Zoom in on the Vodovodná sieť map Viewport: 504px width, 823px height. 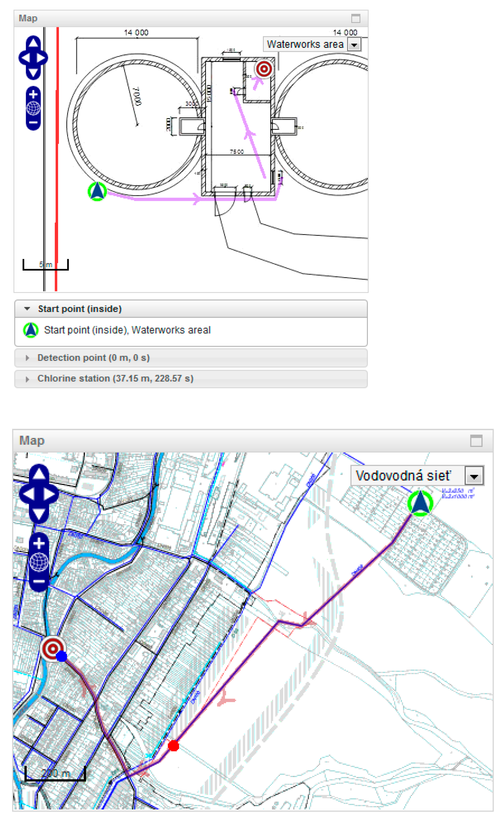point(39,544)
